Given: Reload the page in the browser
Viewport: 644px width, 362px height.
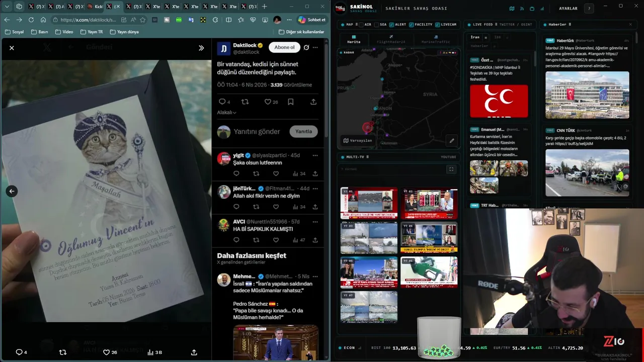Looking at the screenshot, I should (31, 20).
